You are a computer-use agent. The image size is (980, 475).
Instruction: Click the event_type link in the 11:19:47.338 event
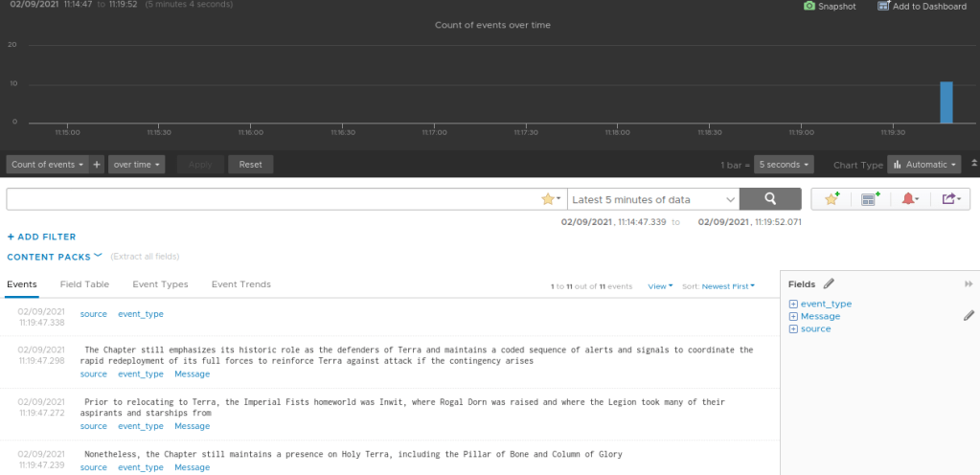(x=141, y=314)
